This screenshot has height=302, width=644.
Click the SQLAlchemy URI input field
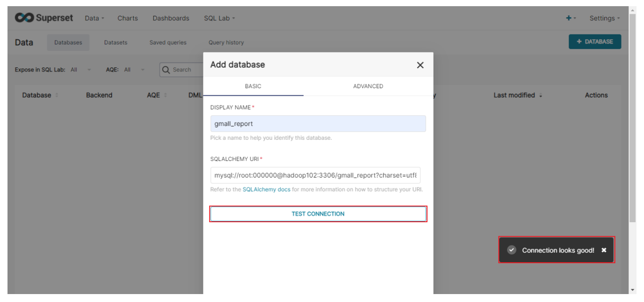315,175
